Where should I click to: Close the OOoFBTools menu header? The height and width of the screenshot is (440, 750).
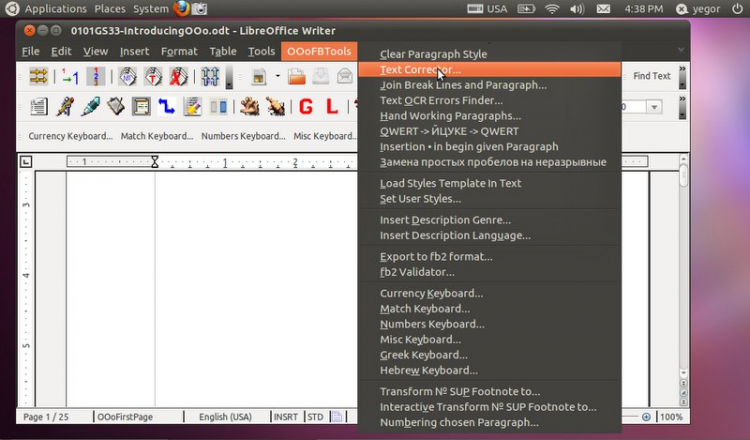pyautogui.click(x=319, y=51)
